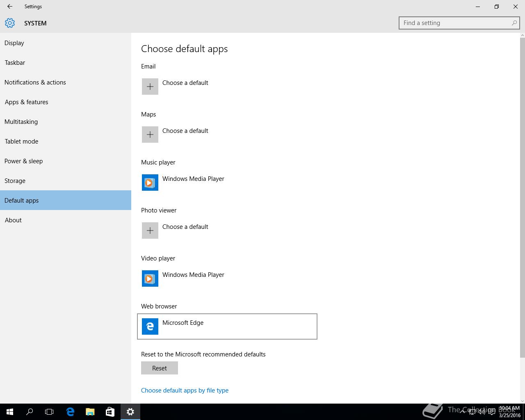
Task: Open Task View on the taskbar
Action: click(x=49, y=412)
